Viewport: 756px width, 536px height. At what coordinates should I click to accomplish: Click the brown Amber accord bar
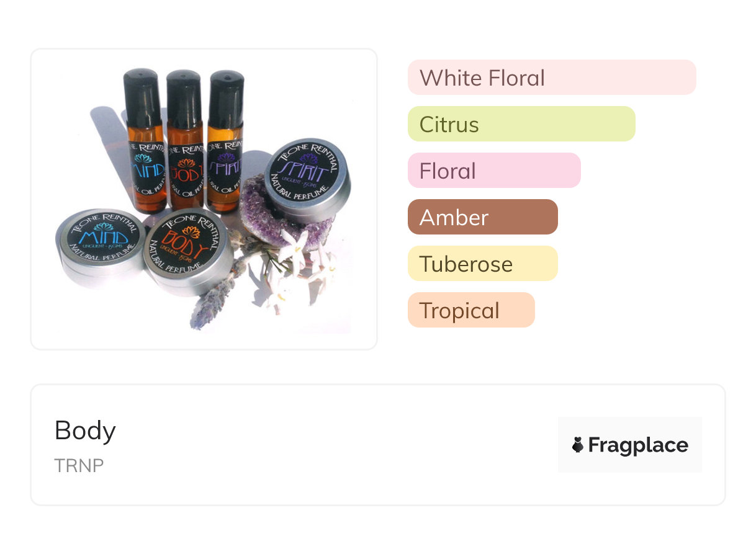pos(483,217)
